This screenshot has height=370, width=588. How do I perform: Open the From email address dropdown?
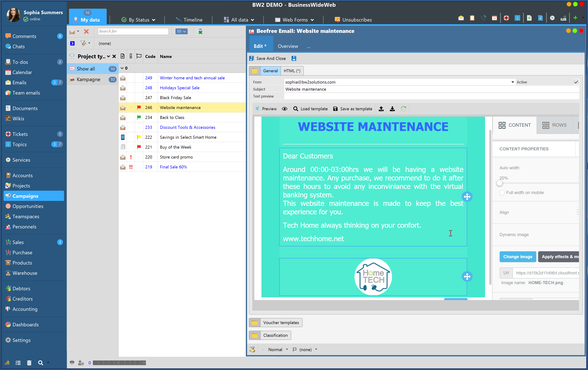(512, 82)
